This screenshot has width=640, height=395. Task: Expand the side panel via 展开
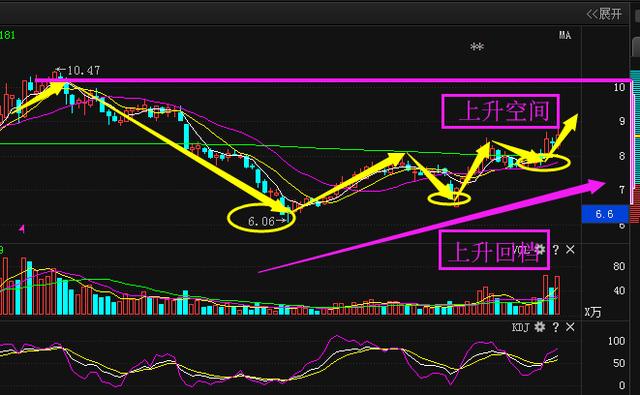click(604, 14)
